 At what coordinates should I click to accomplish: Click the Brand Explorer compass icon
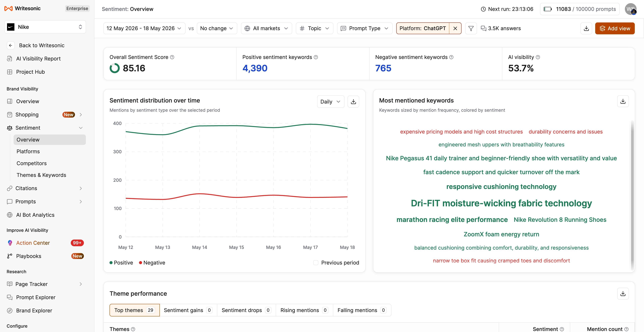coord(10,311)
